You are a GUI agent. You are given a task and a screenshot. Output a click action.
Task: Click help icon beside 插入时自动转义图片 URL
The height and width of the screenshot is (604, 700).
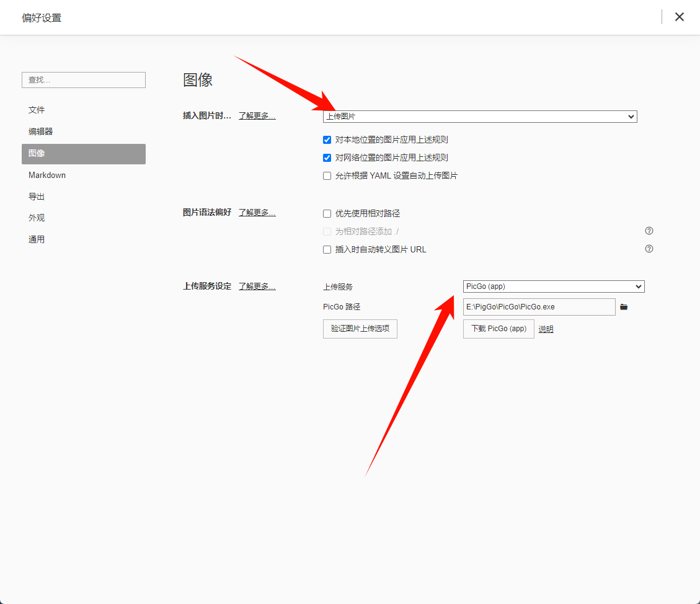649,249
